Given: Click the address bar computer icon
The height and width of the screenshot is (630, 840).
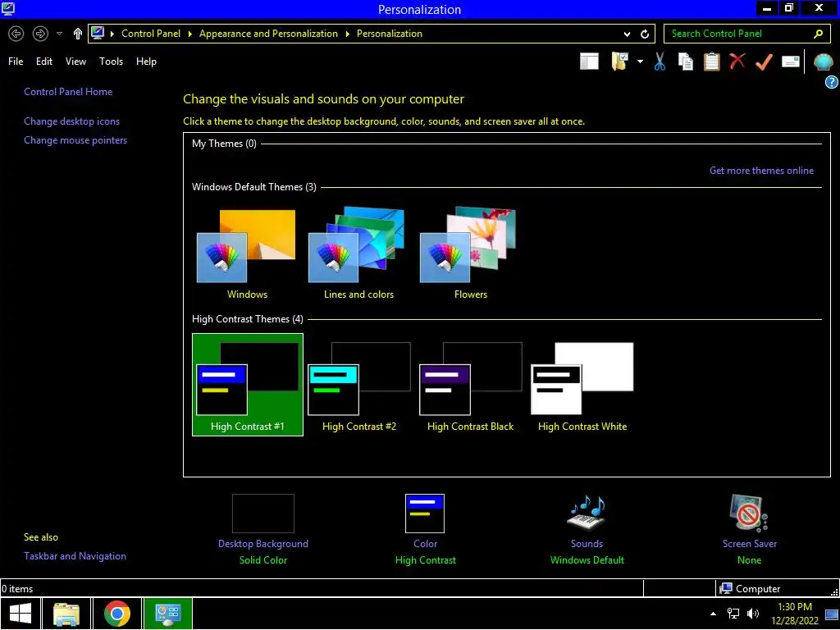Looking at the screenshot, I should (98, 33).
